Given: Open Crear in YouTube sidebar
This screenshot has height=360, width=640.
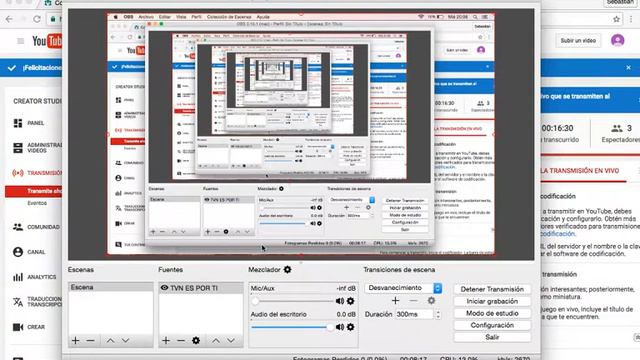Looking at the screenshot, I should click(x=29, y=327).
